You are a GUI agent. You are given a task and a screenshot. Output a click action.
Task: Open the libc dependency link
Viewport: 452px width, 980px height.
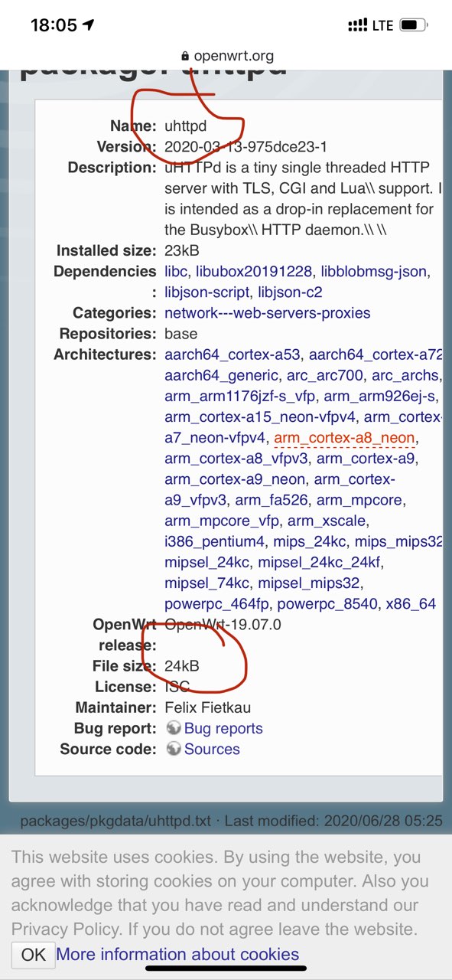point(176,272)
